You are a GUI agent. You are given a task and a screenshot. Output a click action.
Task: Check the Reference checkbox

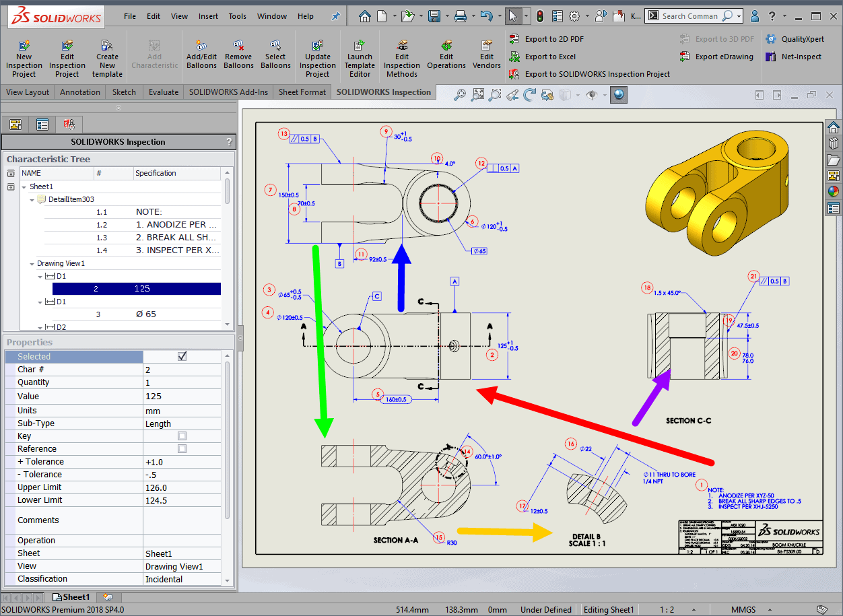[x=182, y=449]
